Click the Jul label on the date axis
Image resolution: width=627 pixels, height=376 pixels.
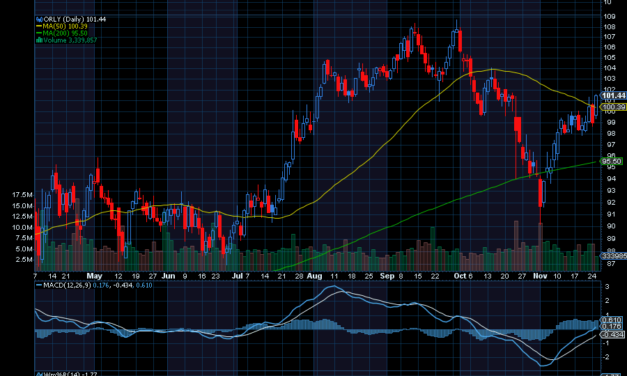tap(238, 276)
